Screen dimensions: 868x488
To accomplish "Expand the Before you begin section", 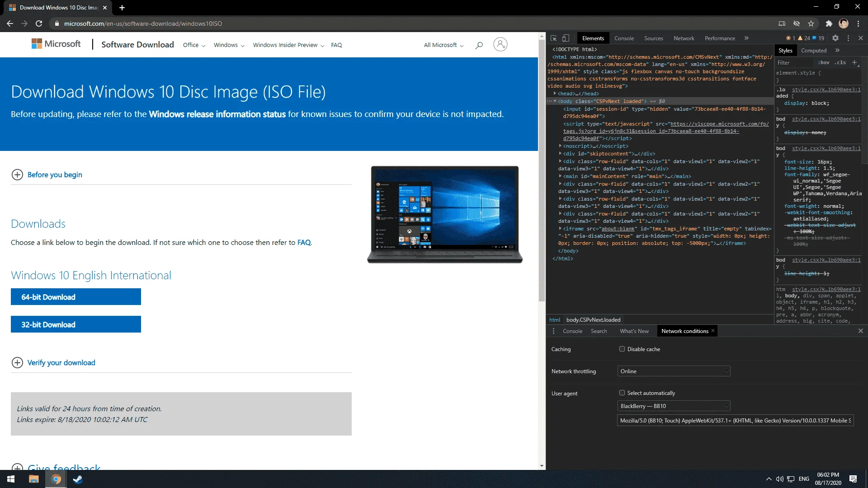I will 47,174.
